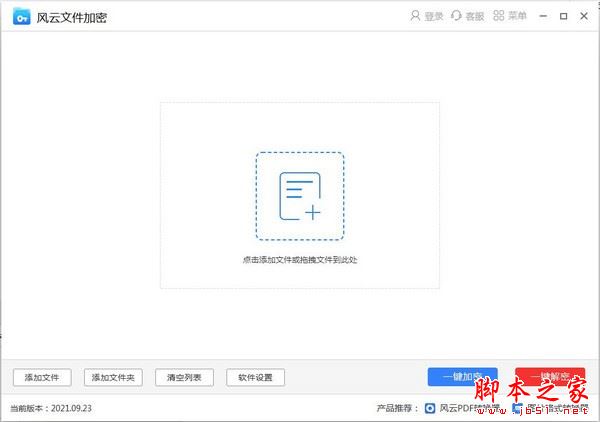Click the menu grid icon
This screenshot has width=600, height=422.
[499, 16]
